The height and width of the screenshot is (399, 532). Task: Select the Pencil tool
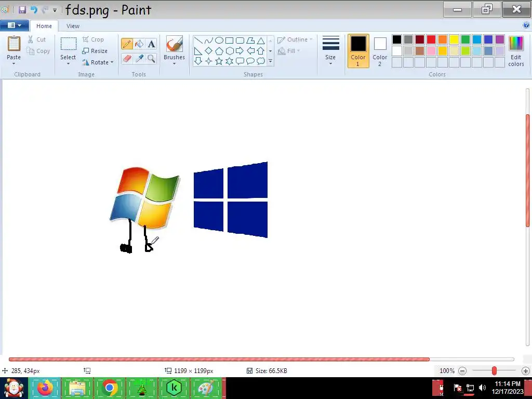[x=127, y=44]
